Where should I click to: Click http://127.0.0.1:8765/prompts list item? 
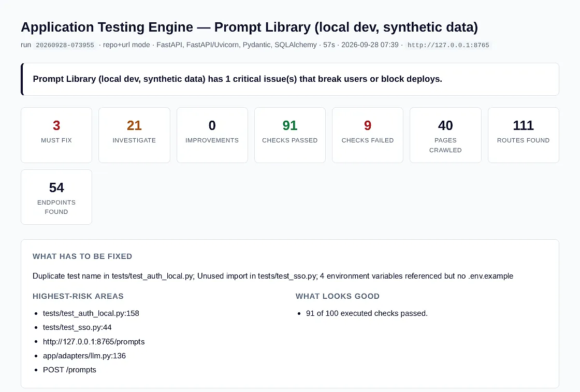tap(94, 342)
